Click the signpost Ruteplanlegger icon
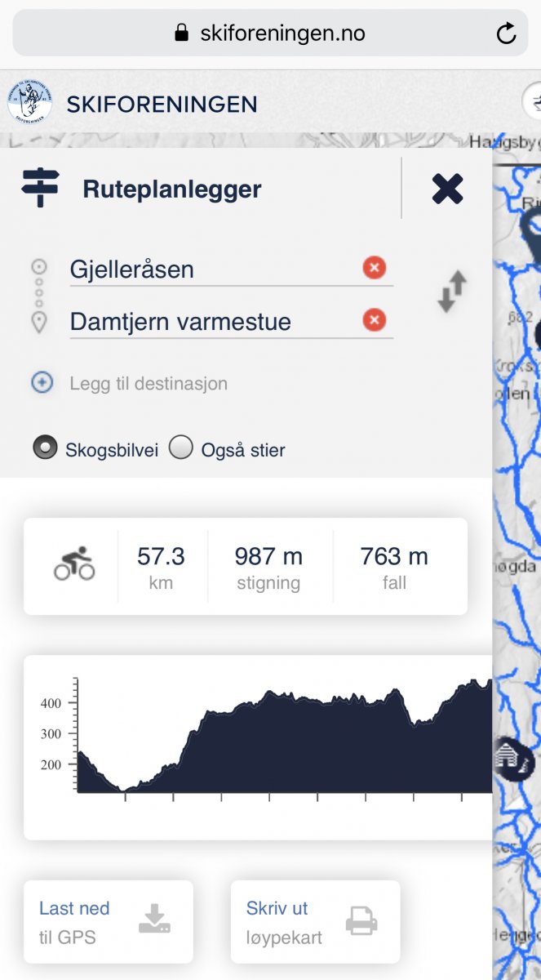 [40, 188]
